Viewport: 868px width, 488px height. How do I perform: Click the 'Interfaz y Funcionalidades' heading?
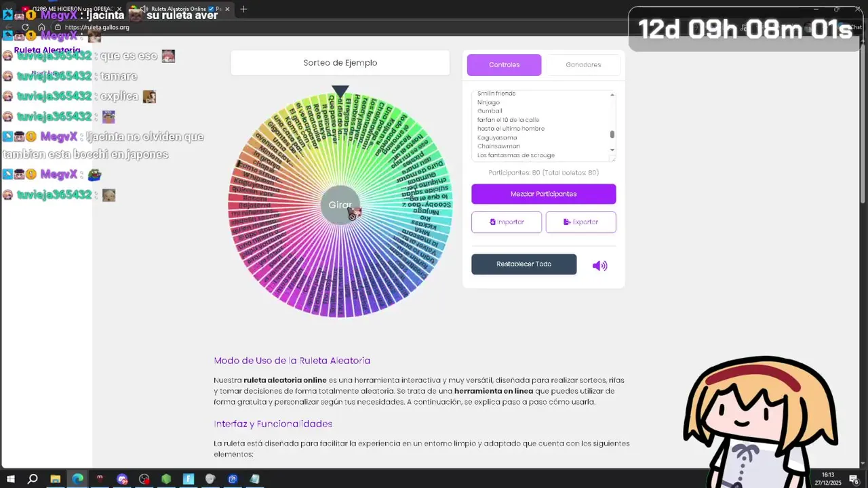(x=273, y=424)
